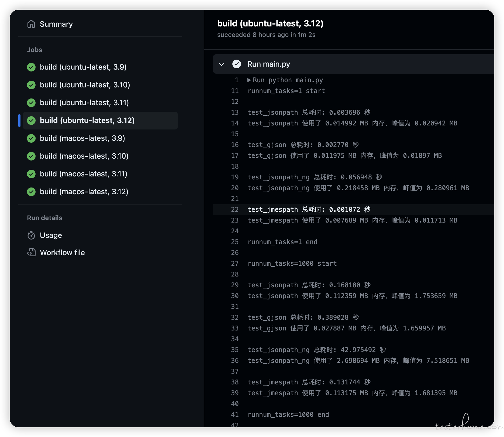Click the Summary home icon
The height and width of the screenshot is (437, 504).
tap(31, 24)
